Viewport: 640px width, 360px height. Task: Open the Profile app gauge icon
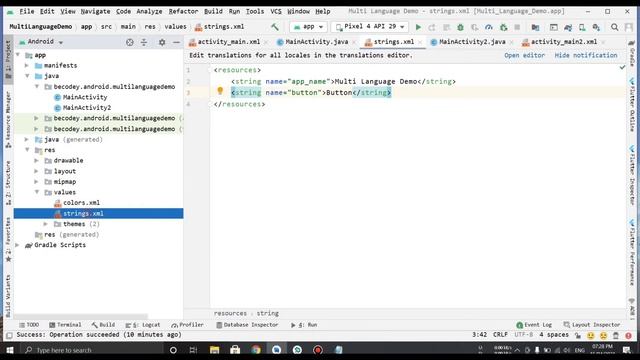pos(489,27)
